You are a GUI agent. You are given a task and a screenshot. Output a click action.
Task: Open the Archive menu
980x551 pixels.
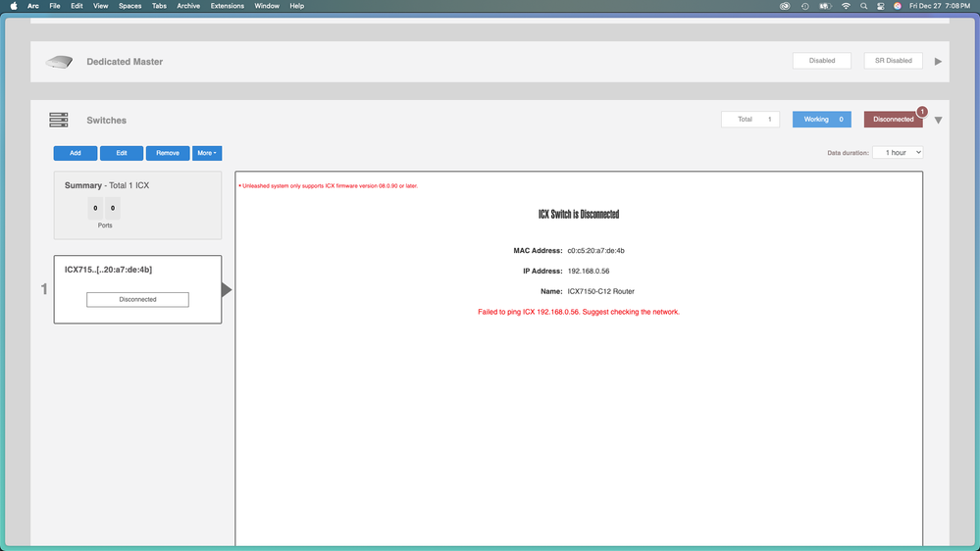pyautogui.click(x=188, y=6)
